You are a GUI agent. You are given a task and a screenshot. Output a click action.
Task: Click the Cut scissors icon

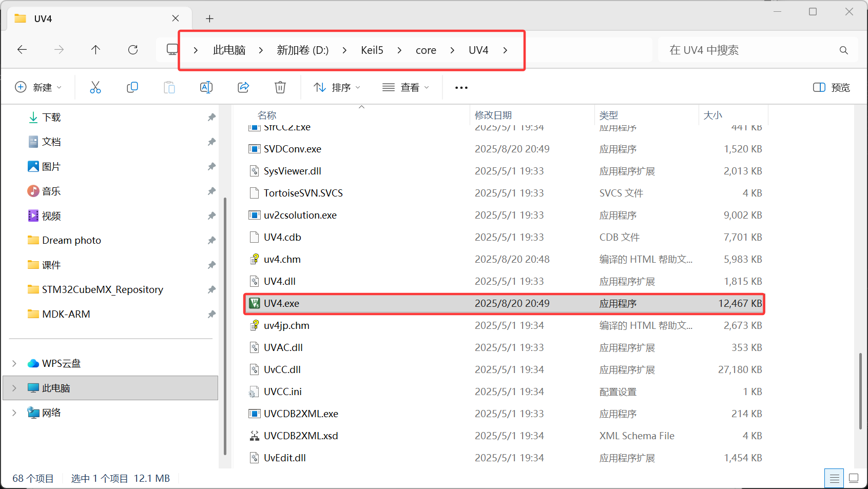95,87
